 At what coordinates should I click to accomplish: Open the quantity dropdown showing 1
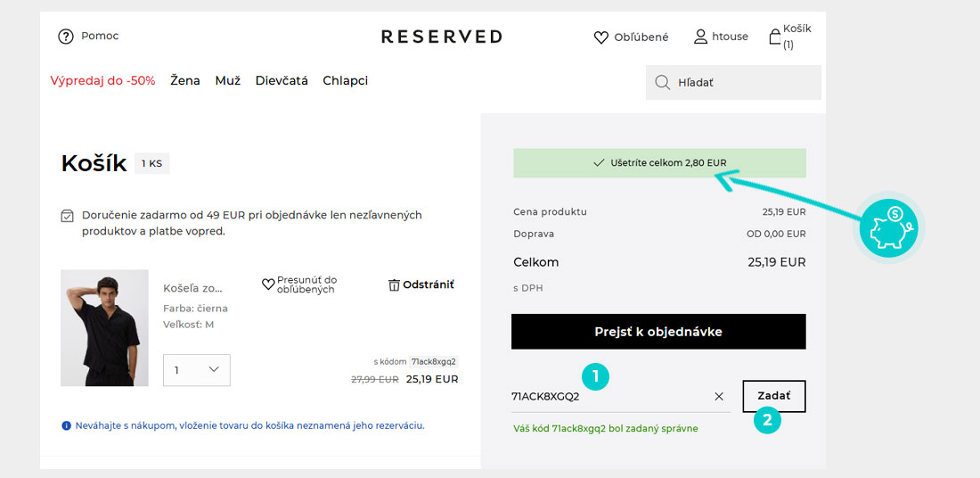(196, 370)
